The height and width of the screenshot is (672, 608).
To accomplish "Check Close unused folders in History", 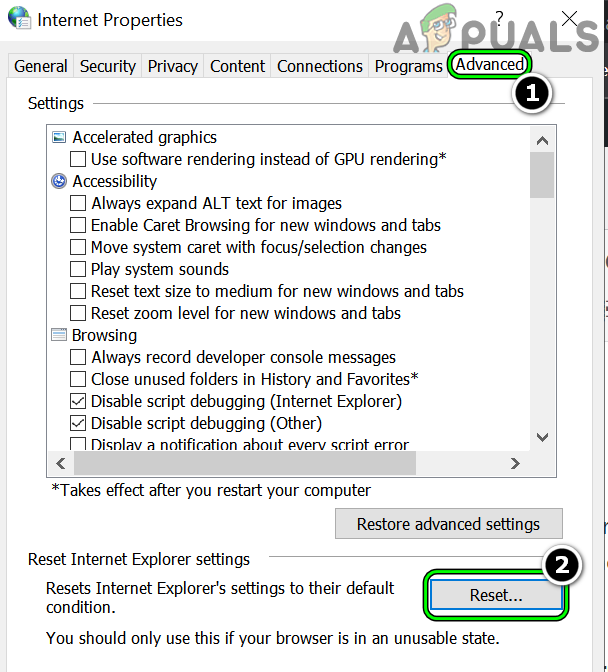I will point(78,379).
